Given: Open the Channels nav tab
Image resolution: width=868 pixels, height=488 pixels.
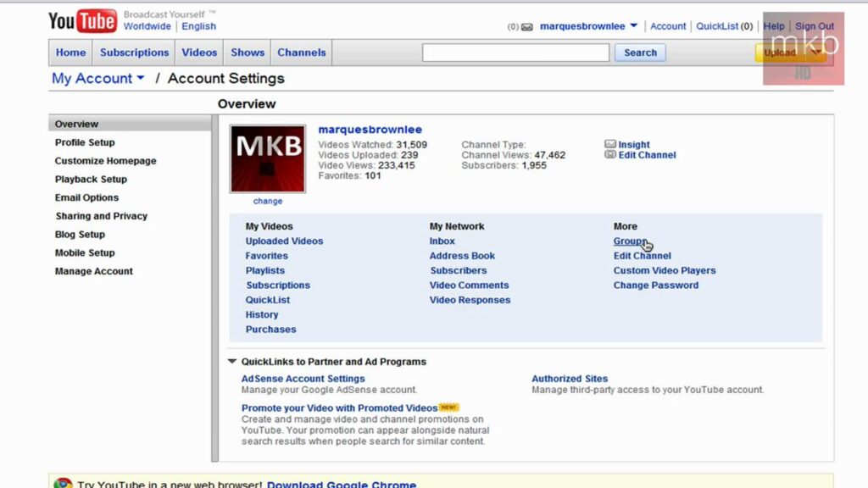Looking at the screenshot, I should (301, 53).
